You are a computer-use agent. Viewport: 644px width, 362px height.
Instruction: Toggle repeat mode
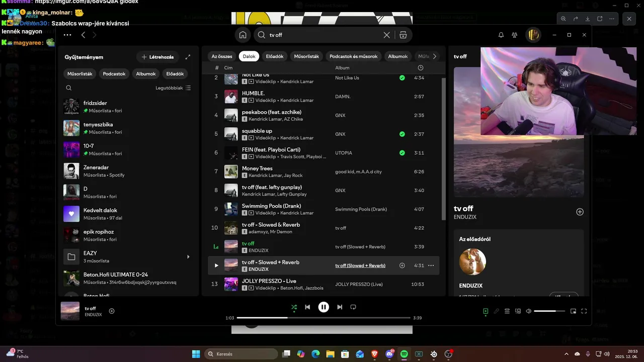click(x=353, y=307)
